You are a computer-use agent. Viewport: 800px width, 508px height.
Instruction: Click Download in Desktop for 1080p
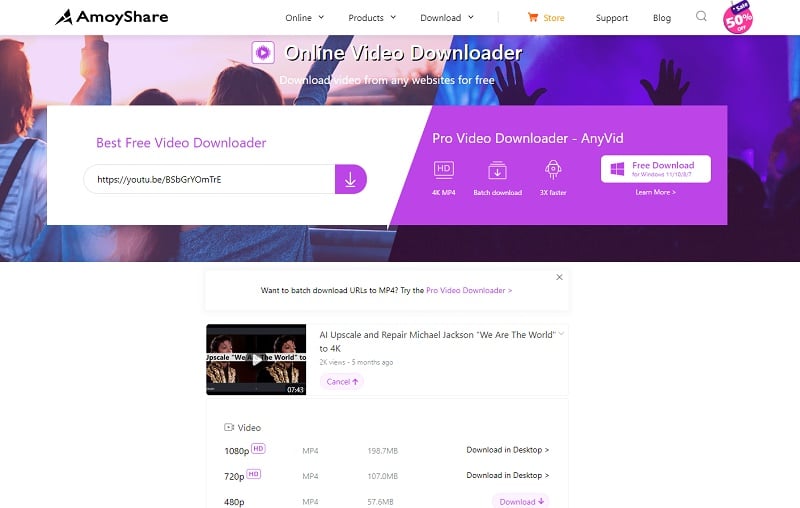[x=508, y=450]
